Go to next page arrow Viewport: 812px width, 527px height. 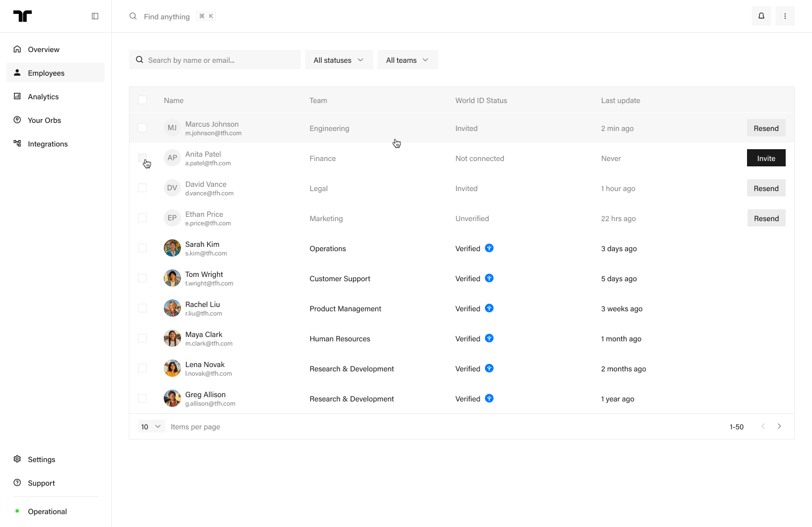pos(779,427)
